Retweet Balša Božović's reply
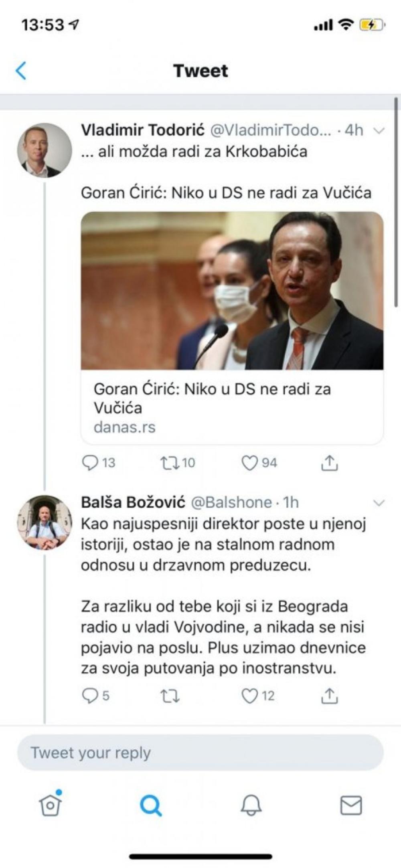The width and height of the screenshot is (401, 868). click(170, 696)
